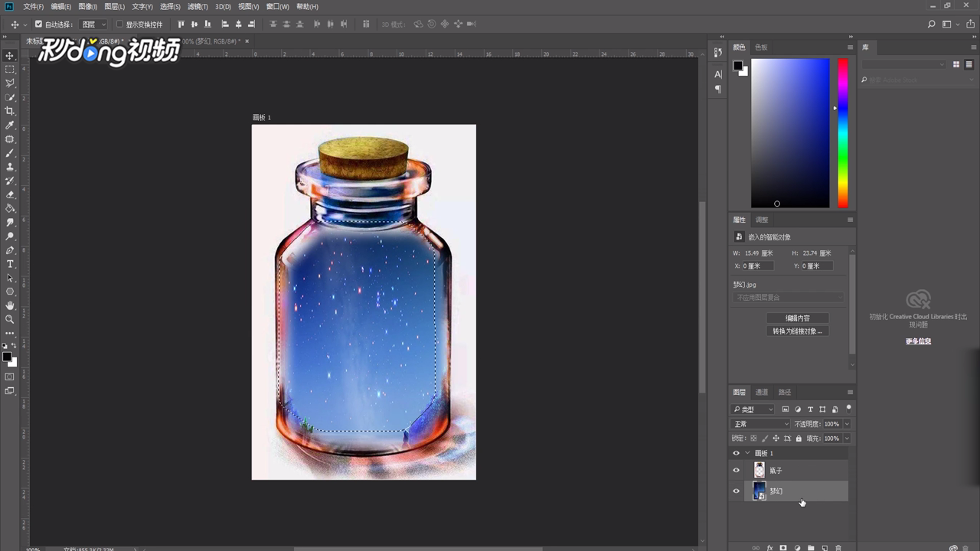The height and width of the screenshot is (551, 980).
Task: Select the Rectangular Marquee tool
Action: [x=10, y=70]
